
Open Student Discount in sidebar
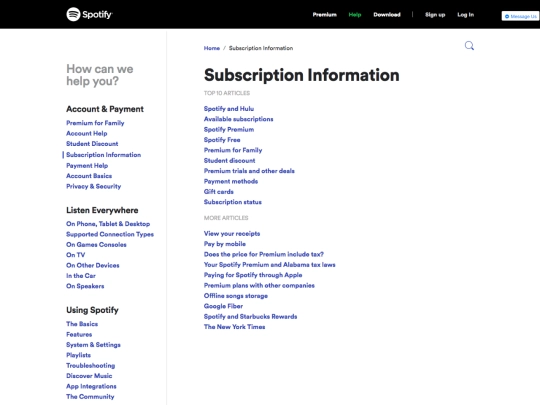[92, 144]
